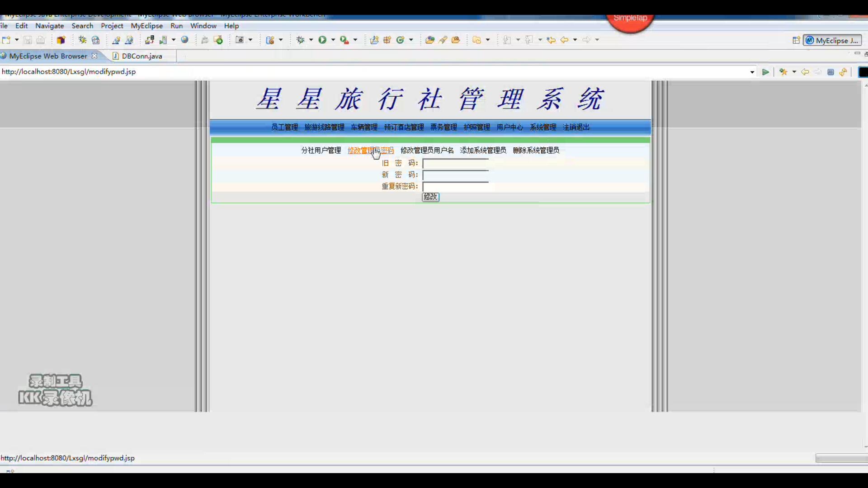Screen dimensions: 868x488
Task: Click the browser Refresh icon
Action: pyautogui.click(x=843, y=72)
